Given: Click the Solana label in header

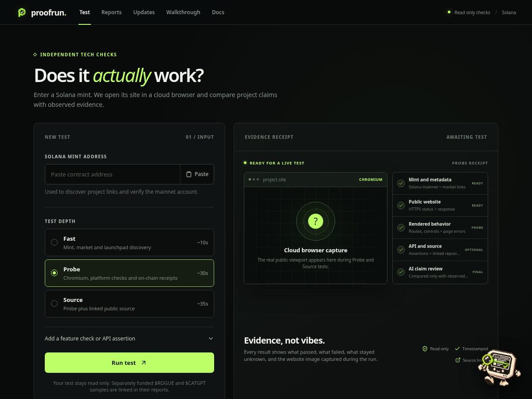Looking at the screenshot, I should click(x=509, y=12).
